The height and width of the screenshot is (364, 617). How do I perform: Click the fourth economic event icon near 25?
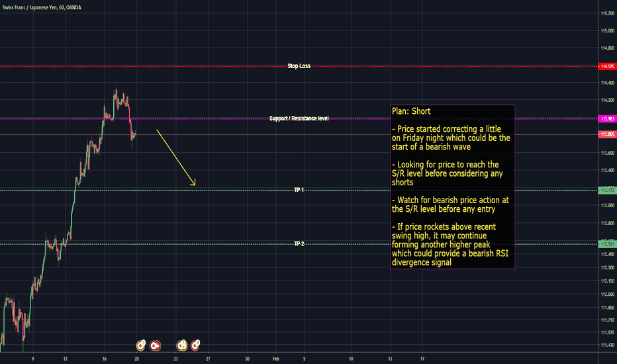[195, 345]
